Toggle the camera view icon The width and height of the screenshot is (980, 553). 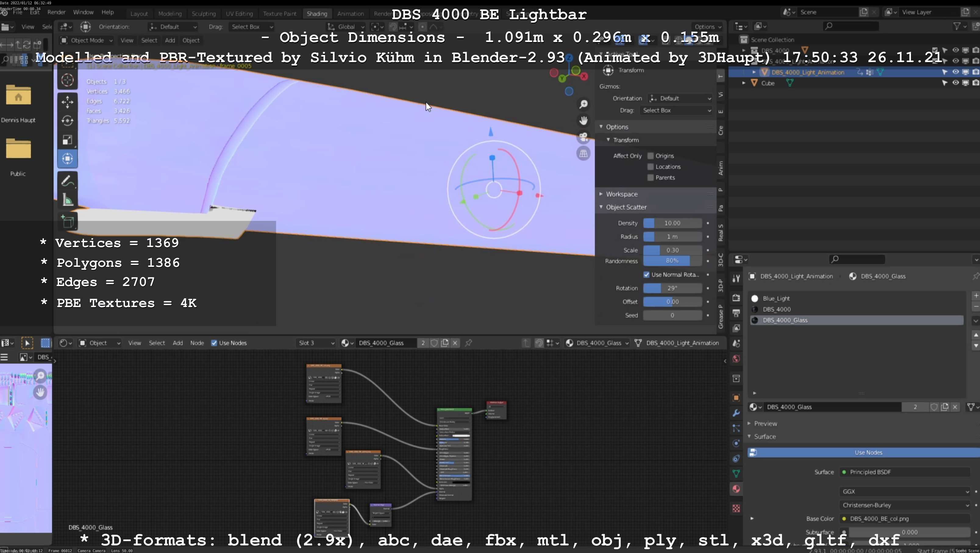[583, 137]
